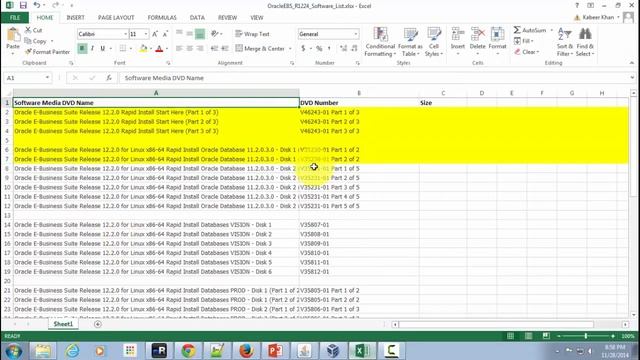Switch to the PAGE LAYOUT tab

(x=116, y=18)
